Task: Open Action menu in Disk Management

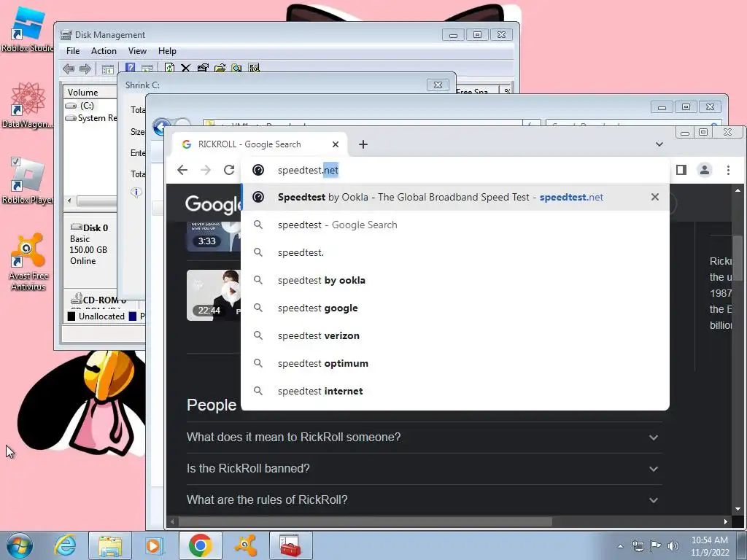Action: coord(104,51)
